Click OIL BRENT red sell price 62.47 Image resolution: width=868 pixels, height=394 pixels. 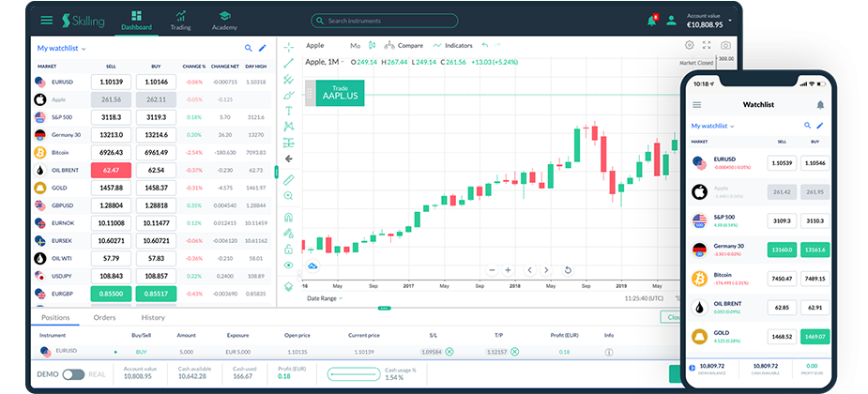[x=111, y=170]
